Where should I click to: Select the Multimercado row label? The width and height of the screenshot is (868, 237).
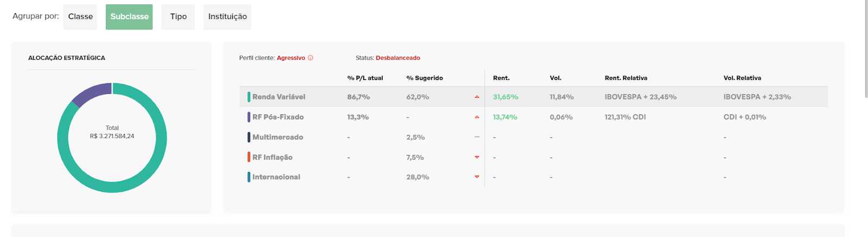click(278, 137)
